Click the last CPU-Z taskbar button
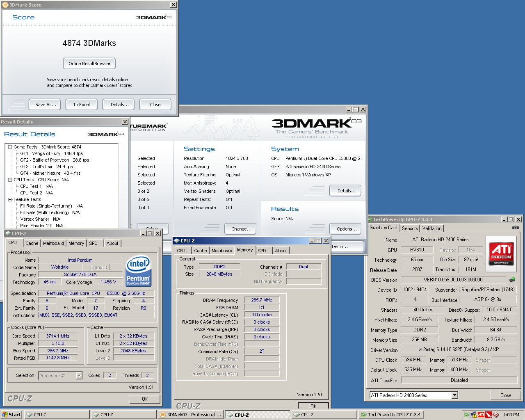The width and height of the screenshot is (525, 420). pyautogui.click(x=324, y=415)
